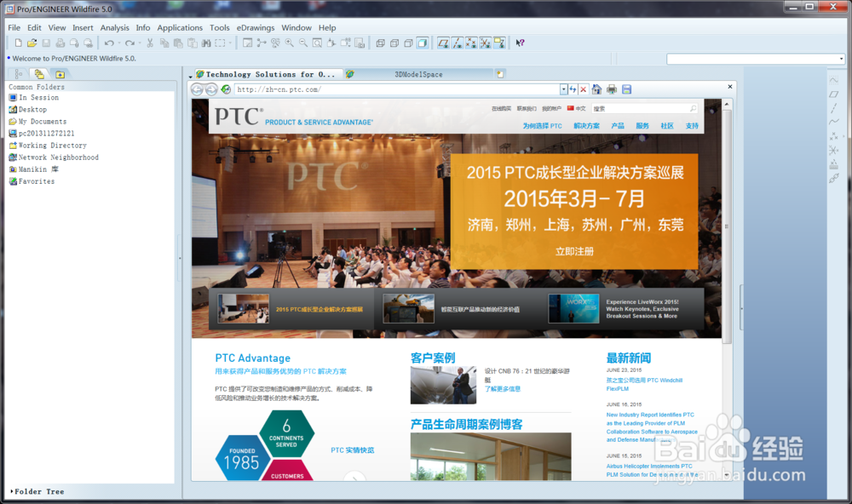The width and height of the screenshot is (852, 504).
Task: Open the My Documents folder
Action: tap(37, 122)
